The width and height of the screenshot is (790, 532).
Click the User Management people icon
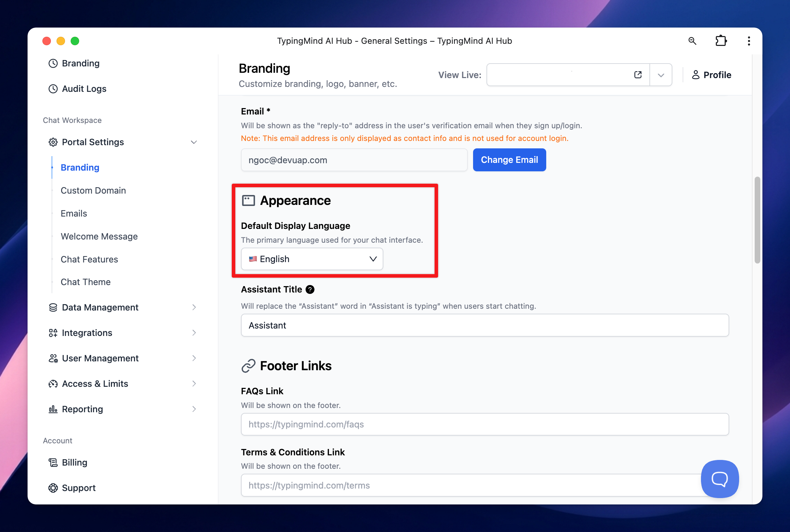point(53,358)
